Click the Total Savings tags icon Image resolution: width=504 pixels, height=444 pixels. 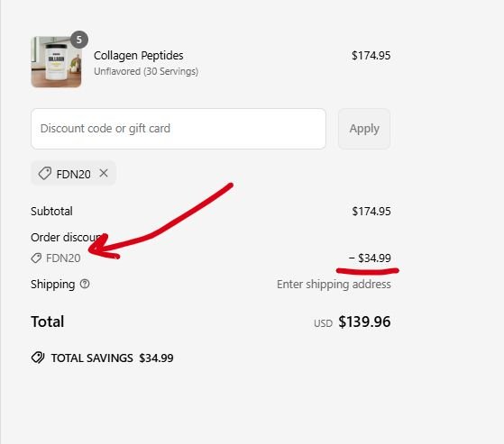click(x=38, y=358)
